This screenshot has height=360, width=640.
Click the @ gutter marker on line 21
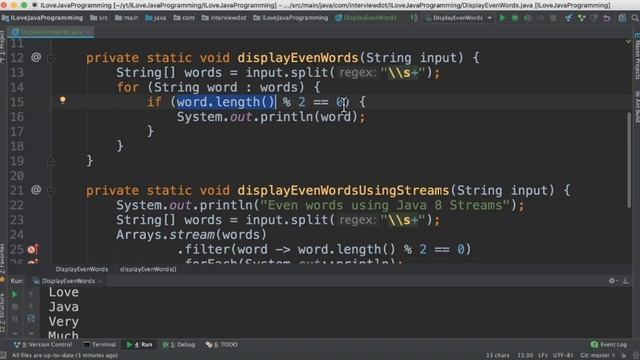tap(36, 190)
